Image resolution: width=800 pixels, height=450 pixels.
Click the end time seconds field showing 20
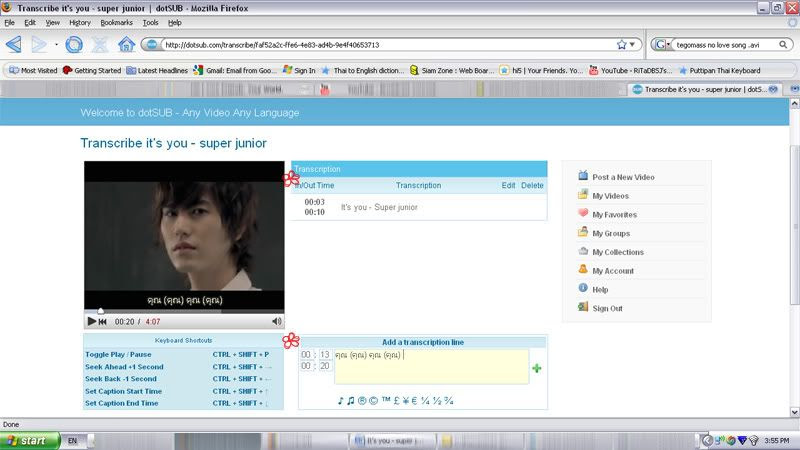(x=325, y=366)
